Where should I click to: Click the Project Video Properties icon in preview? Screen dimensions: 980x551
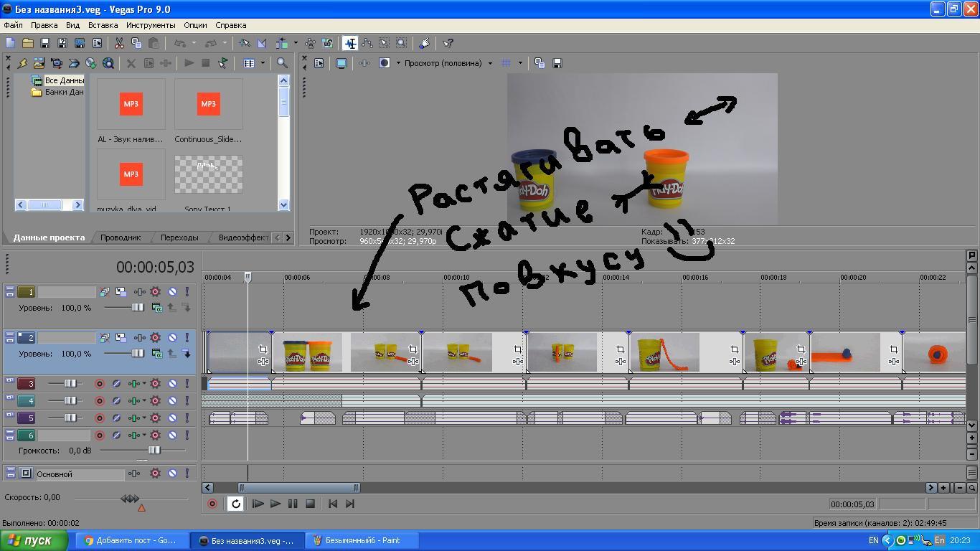click(x=319, y=63)
